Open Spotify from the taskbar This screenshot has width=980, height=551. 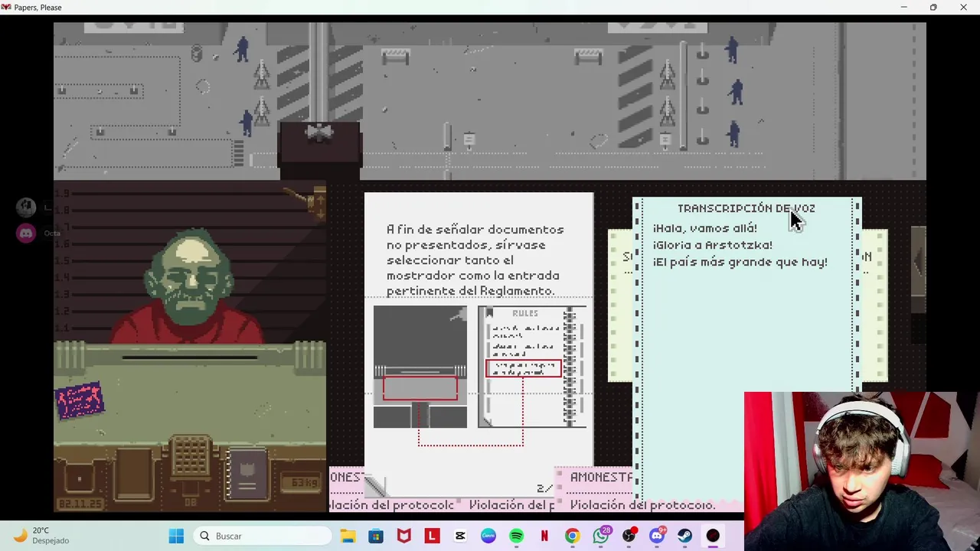click(x=516, y=536)
